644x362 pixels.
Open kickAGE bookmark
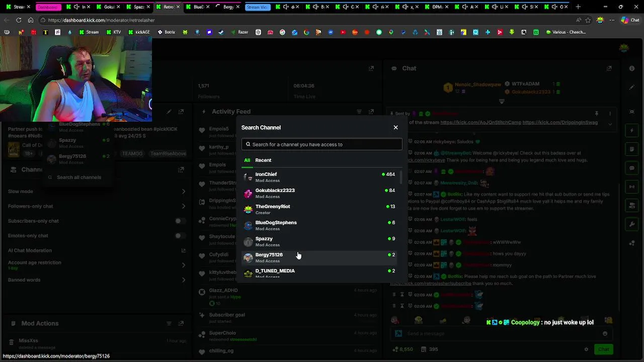139,32
